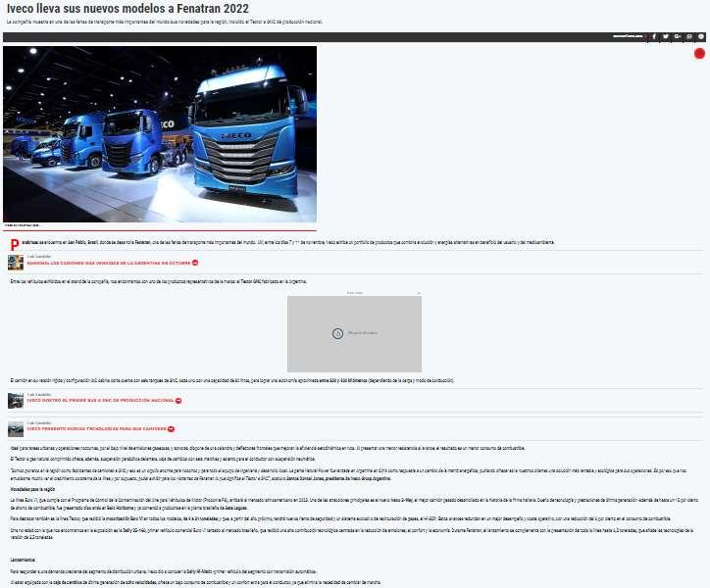Click the last round icon in share bar
This screenshot has width=710, height=588.
point(701,36)
